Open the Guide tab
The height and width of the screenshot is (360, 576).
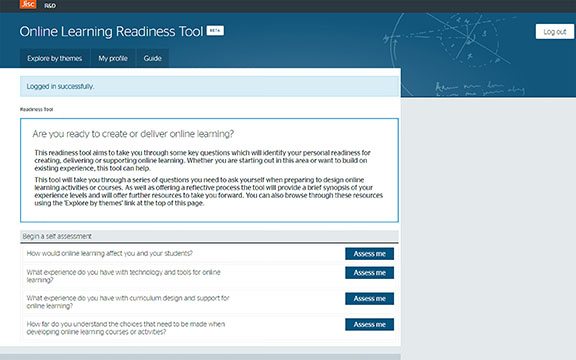(152, 58)
